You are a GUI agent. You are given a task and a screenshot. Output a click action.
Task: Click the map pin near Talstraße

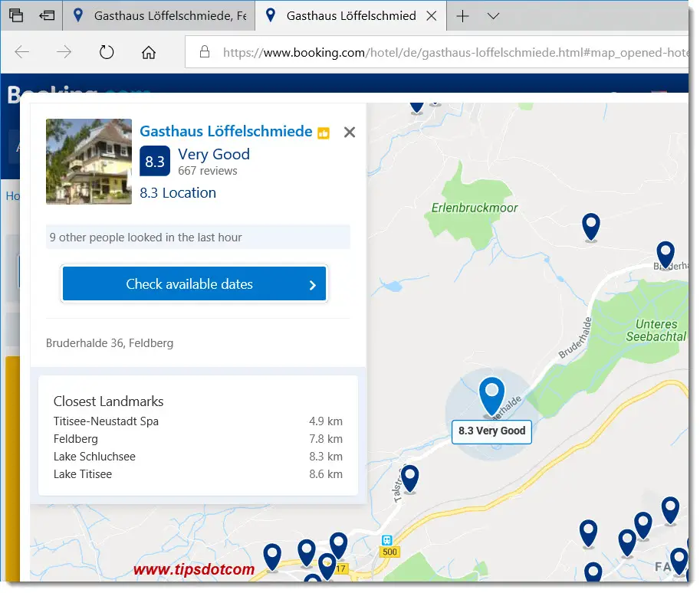pyautogui.click(x=409, y=477)
